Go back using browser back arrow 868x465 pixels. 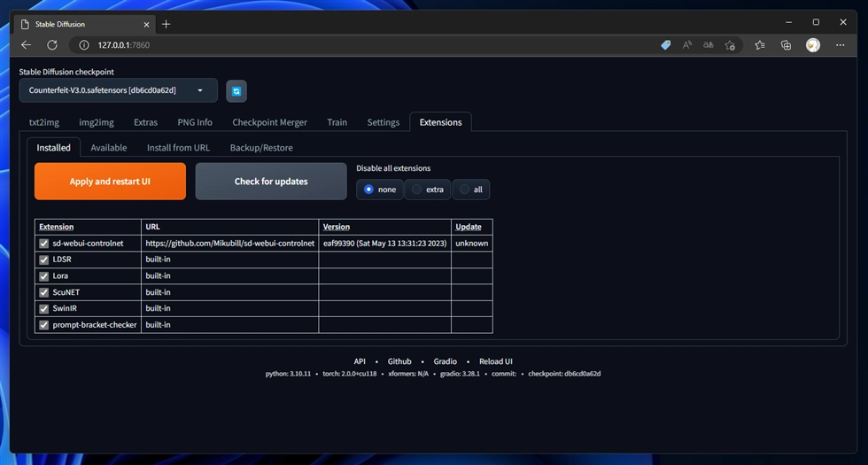(x=26, y=45)
